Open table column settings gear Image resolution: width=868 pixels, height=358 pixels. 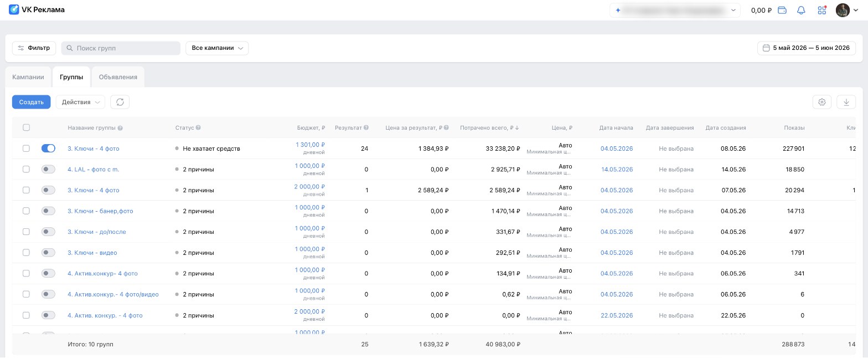(822, 102)
